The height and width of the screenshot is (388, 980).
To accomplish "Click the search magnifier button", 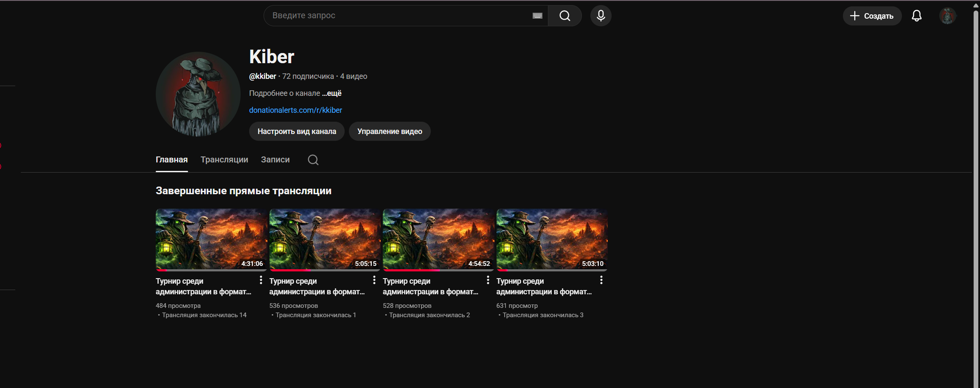I will click(564, 16).
